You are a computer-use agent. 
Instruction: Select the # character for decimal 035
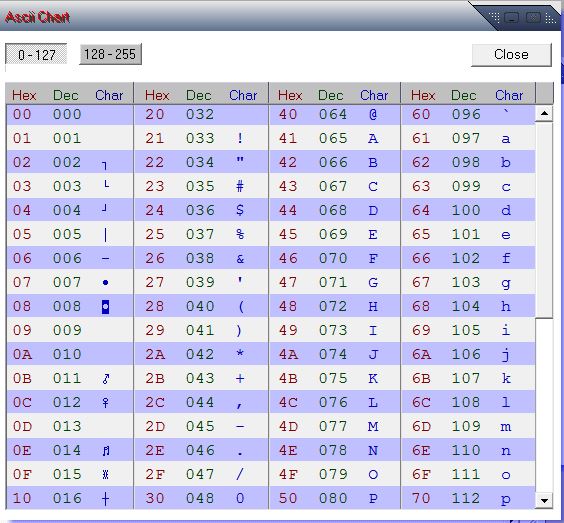coord(240,186)
